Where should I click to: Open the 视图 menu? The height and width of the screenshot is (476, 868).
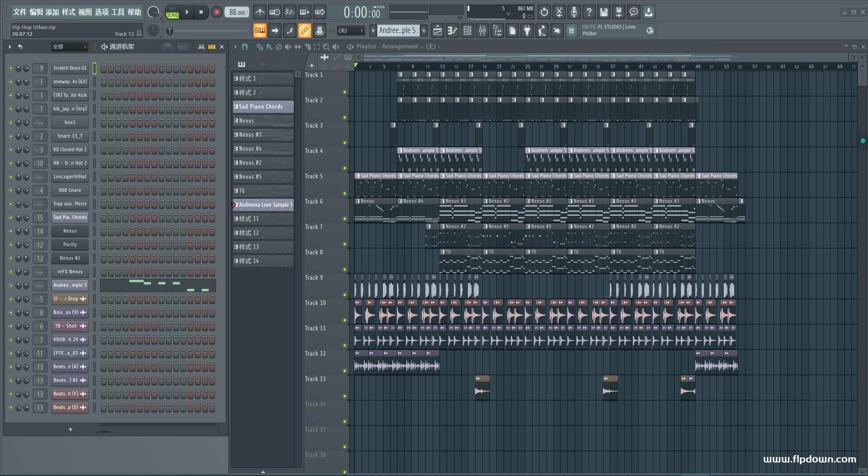pyautogui.click(x=85, y=12)
